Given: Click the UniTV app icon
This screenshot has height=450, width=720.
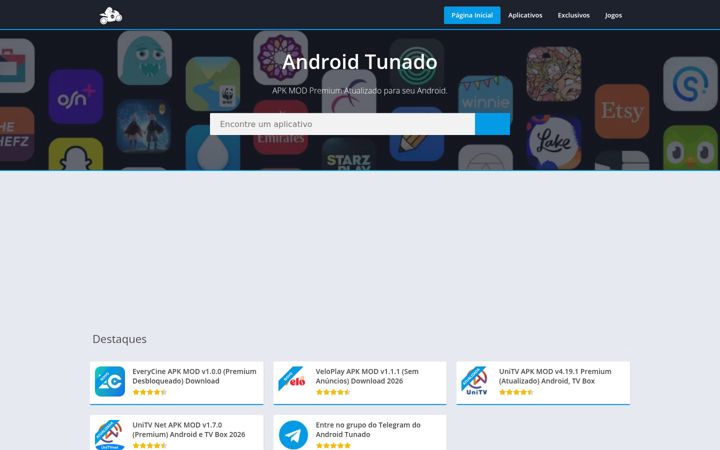Looking at the screenshot, I should (476, 381).
